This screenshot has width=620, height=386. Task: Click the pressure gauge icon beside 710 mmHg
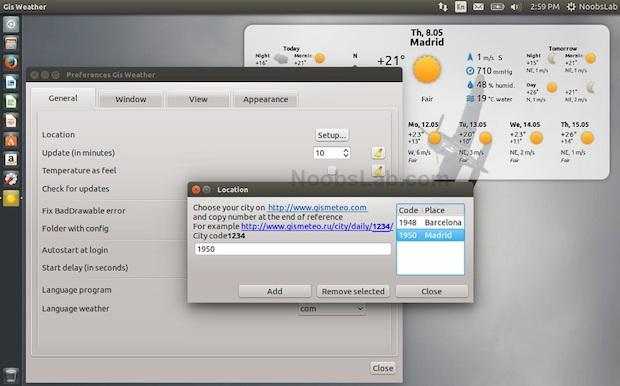pos(470,71)
